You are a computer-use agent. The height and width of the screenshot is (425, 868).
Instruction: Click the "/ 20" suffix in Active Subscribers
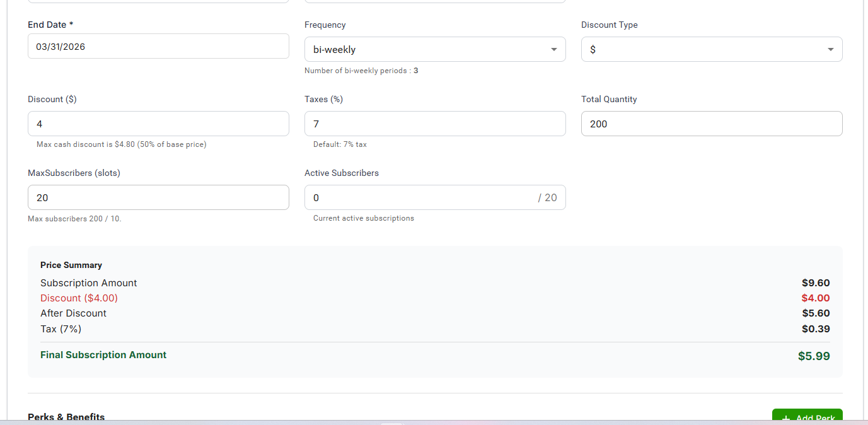pyautogui.click(x=547, y=198)
